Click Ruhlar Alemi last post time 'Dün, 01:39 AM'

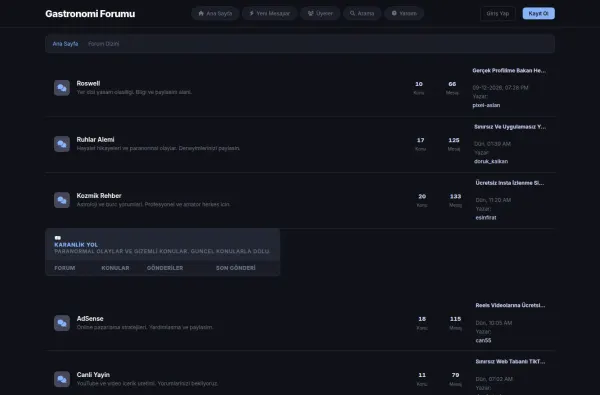pyautogui.click(x=492, y=144)
